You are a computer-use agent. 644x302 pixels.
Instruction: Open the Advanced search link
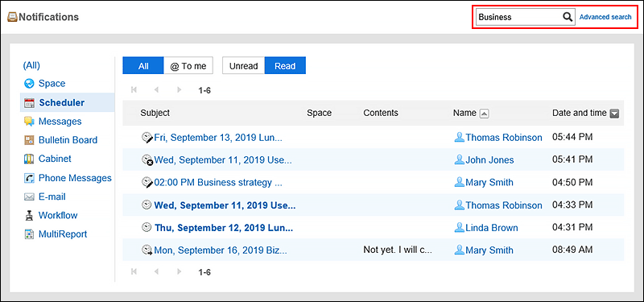click(605, 17)
